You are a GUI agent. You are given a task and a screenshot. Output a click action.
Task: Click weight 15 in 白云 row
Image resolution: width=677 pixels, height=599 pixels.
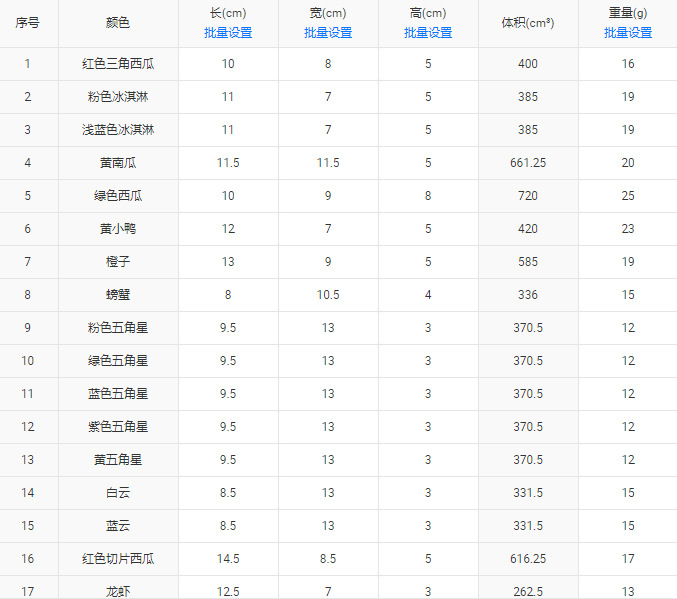coord(628,493)
